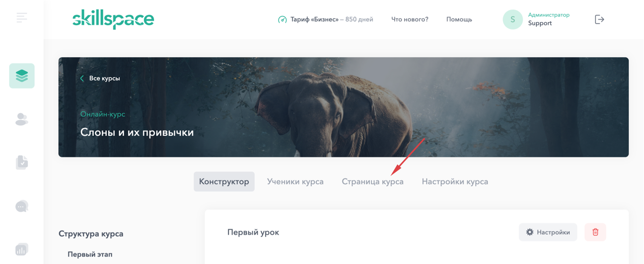The width and height of the screenshot is (644, 264).
Task: Open Настройки button of first lesson
Action: point(548,232)
